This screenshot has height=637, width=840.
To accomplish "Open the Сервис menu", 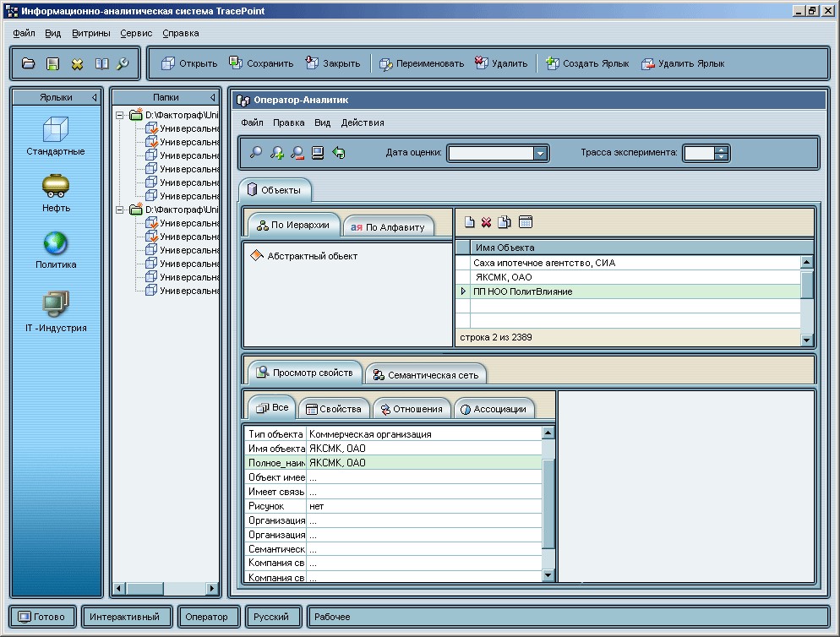I will 136,33.
